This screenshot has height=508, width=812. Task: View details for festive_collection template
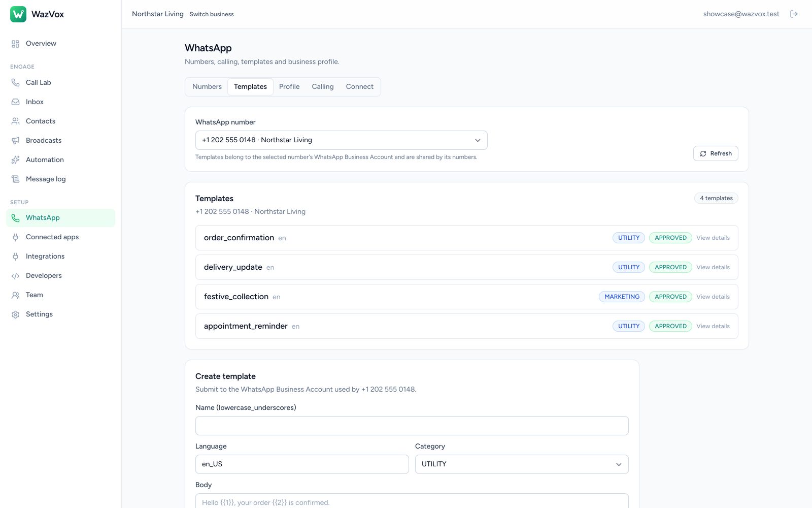coord(713,297)
